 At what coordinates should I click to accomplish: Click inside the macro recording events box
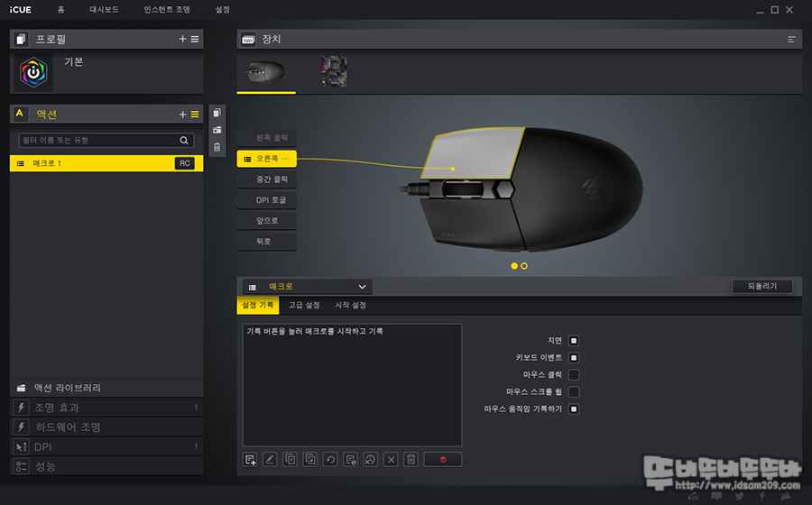pos(352,385)
